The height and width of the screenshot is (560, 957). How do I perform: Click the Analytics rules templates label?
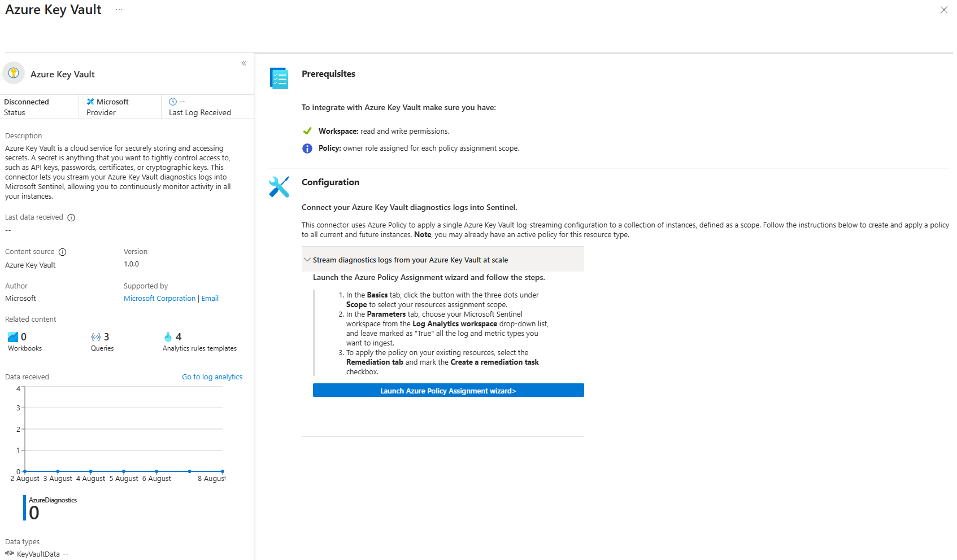coord(200,349)
